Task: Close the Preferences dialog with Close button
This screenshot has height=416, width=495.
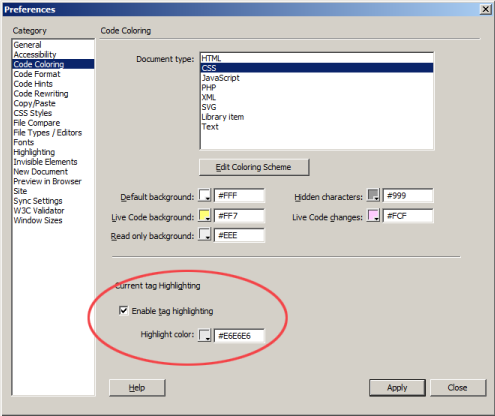Action: pos(458,388)
